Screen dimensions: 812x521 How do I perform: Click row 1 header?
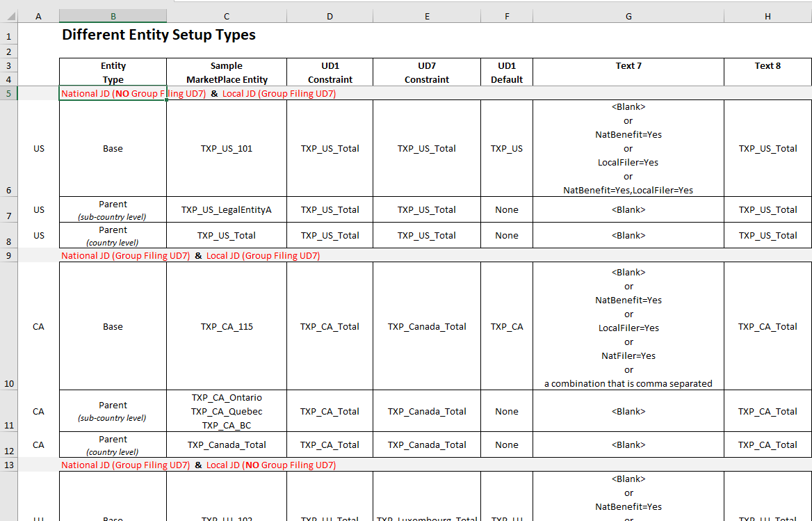pos(8,35)
